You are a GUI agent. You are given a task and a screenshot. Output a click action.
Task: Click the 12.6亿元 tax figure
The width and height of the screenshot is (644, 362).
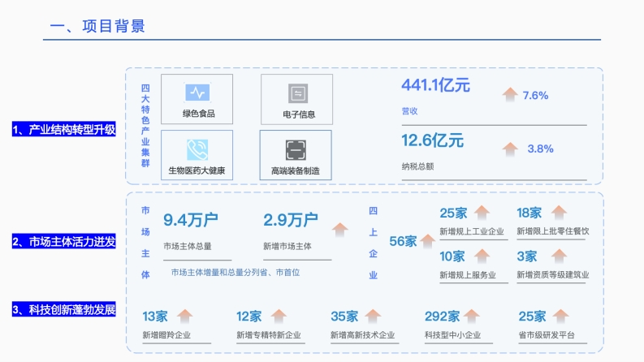(x=433, y=140)
